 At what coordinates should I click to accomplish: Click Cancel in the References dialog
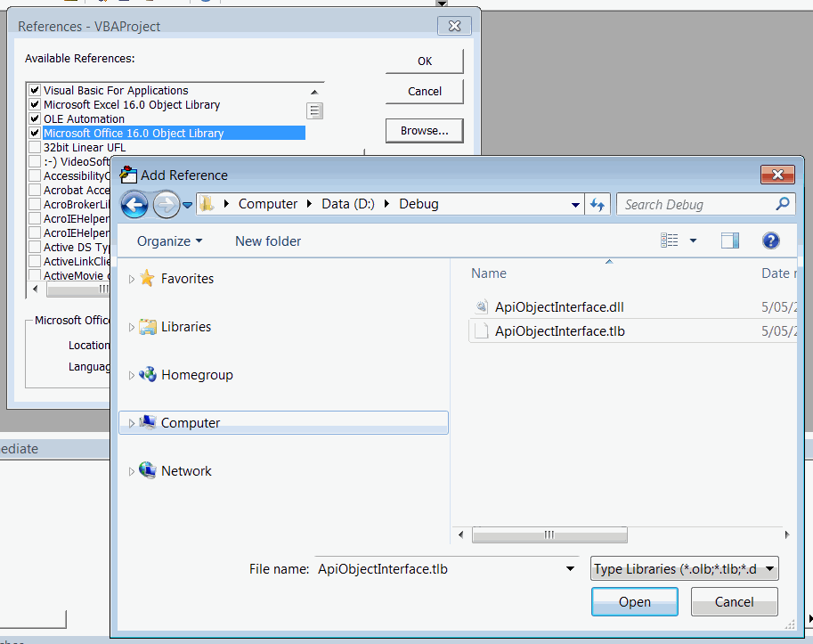425,91
